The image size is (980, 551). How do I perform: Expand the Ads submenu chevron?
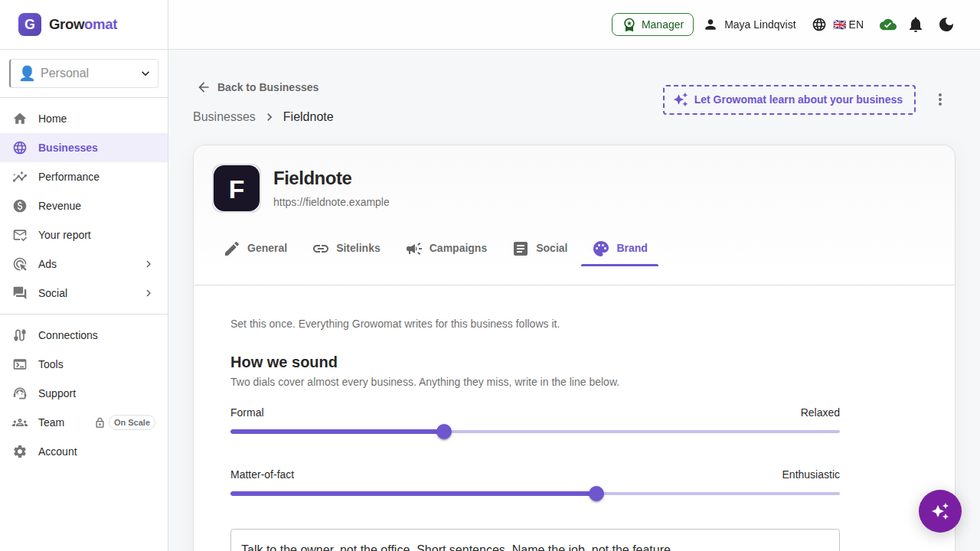pyautogui.click(x=149, y=264)
